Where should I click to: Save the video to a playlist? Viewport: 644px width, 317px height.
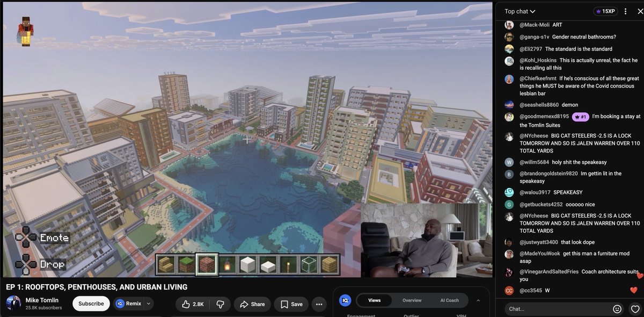coord(291,304)
